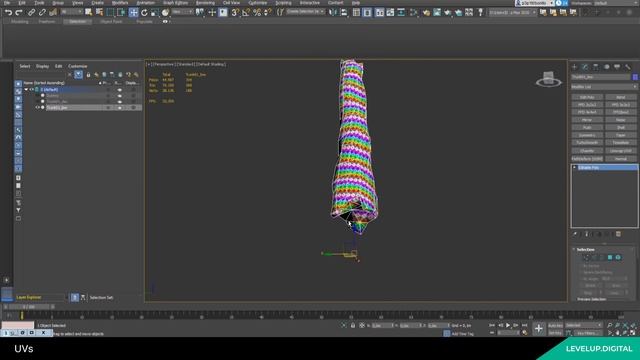
Task: Toggle Auto Key mode
Action: tap(555, 326)
